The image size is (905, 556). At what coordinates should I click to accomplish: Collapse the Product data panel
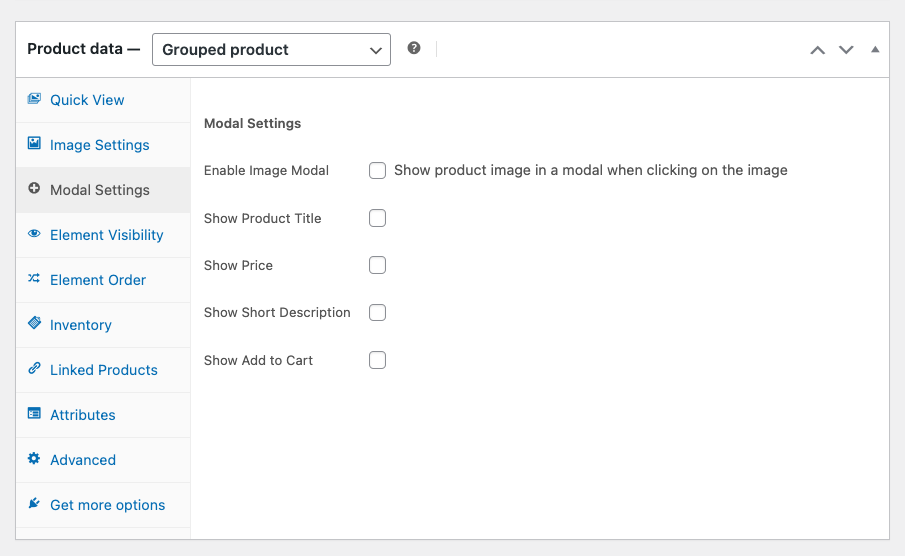pos(875,49)
